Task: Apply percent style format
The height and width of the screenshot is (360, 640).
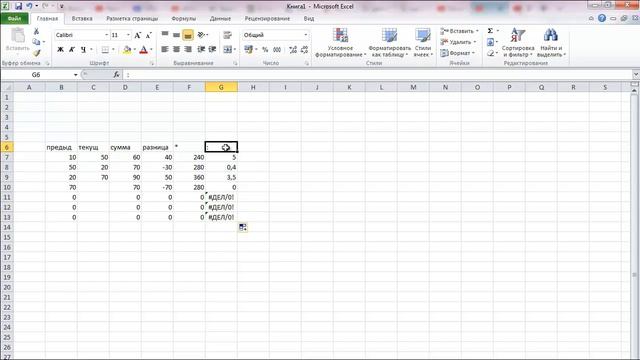Action: 265,49
